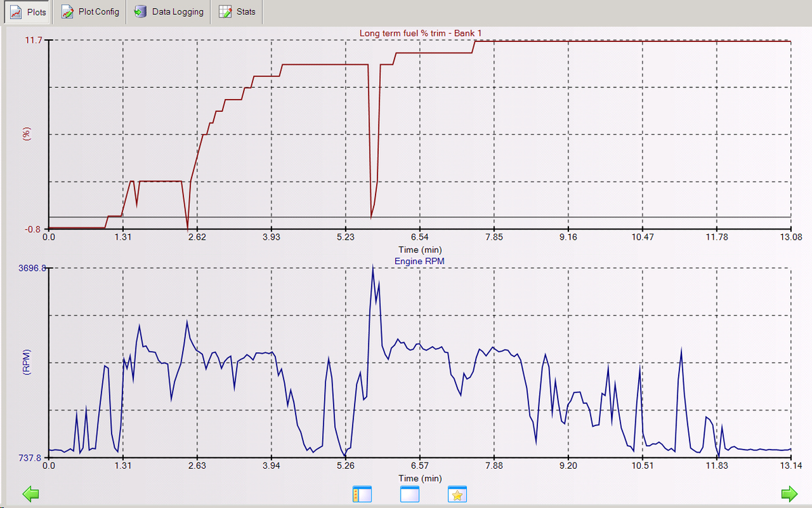This screenshot has height=508, width=812.
Task: Click the Engine RPM plot title
Action: [x=420, y=261]
